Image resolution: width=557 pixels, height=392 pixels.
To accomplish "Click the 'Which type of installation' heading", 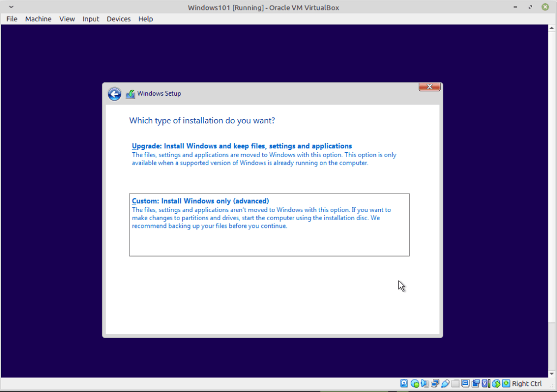I will coord(202,121).
